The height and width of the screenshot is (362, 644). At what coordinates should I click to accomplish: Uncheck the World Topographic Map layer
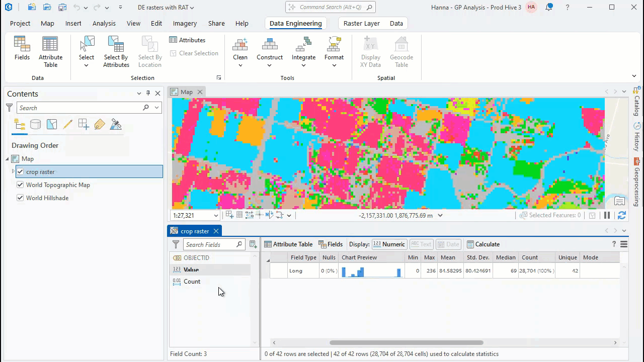tap(21, 185)
